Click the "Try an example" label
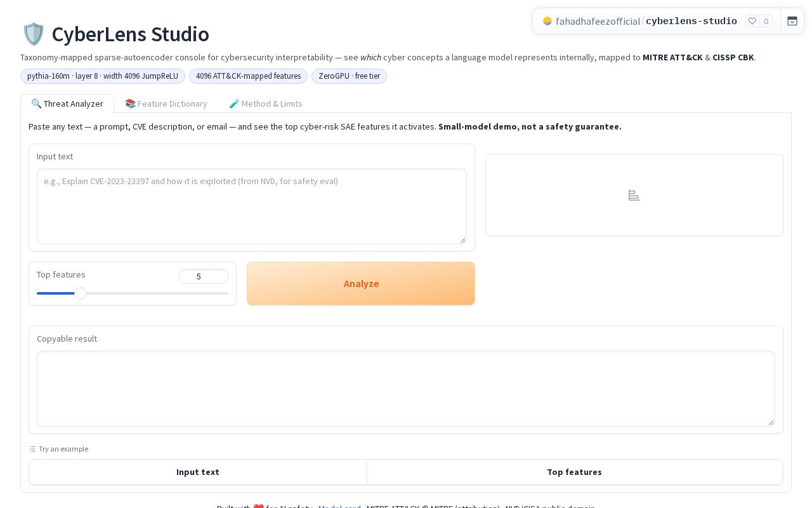The width and height of the screenshot is (812, 508). point(63,449)
